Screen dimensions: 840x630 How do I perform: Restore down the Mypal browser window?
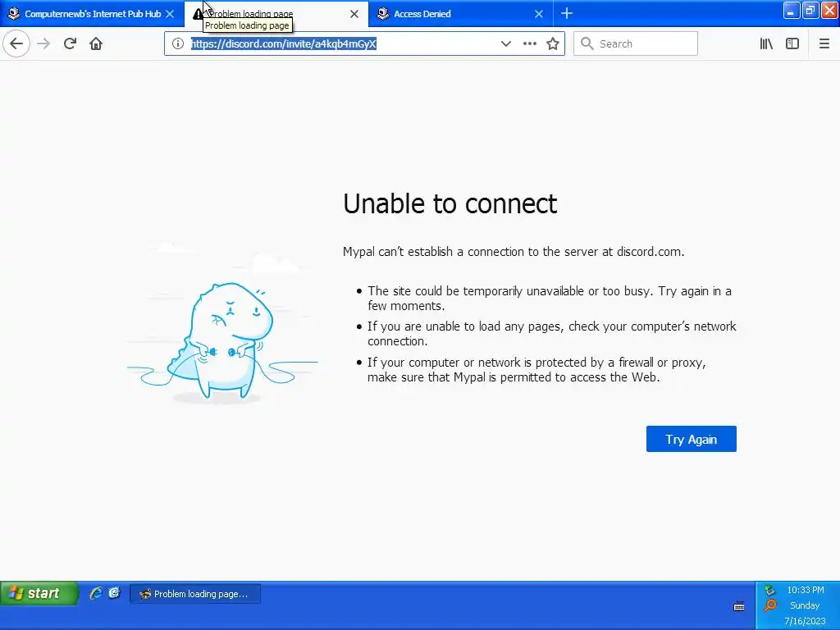point(810,10)
